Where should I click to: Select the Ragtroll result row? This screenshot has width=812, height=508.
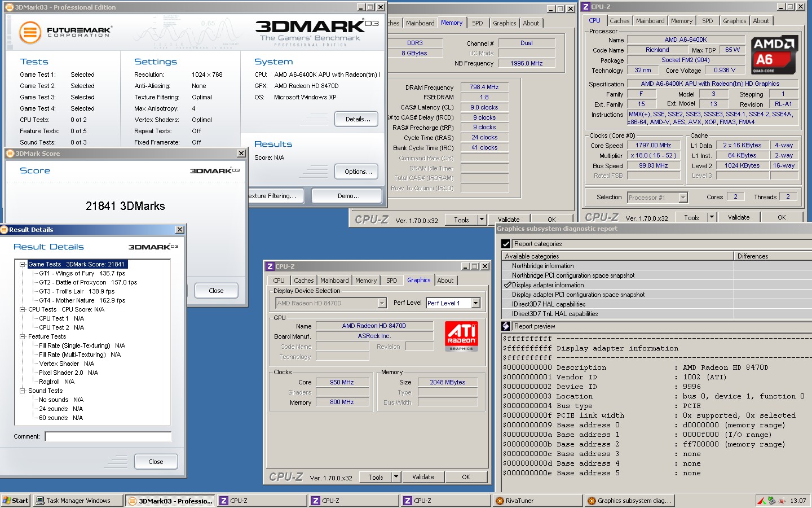(56, 382)
